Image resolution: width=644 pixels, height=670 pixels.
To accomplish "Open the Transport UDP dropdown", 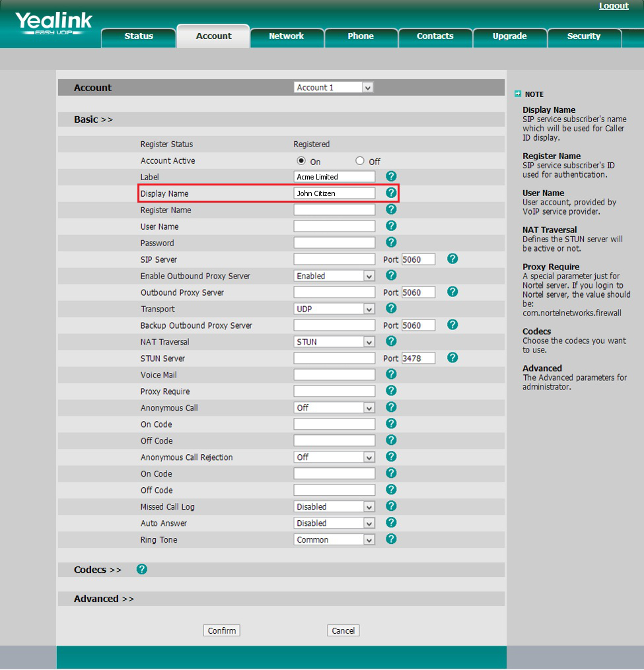I will [334, 309].
